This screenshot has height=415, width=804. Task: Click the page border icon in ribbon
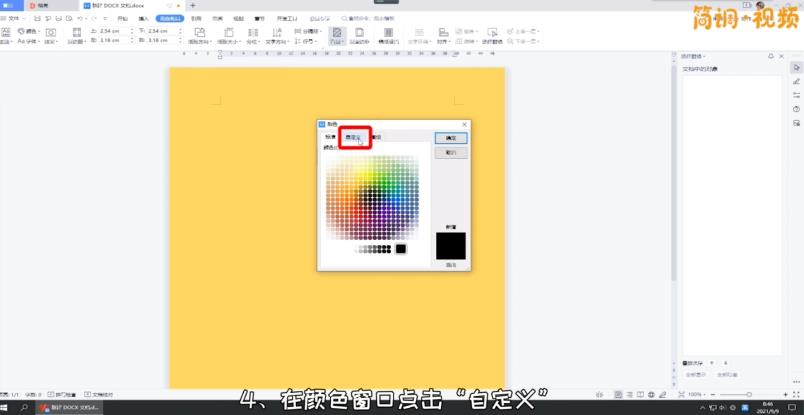point(359,36)
